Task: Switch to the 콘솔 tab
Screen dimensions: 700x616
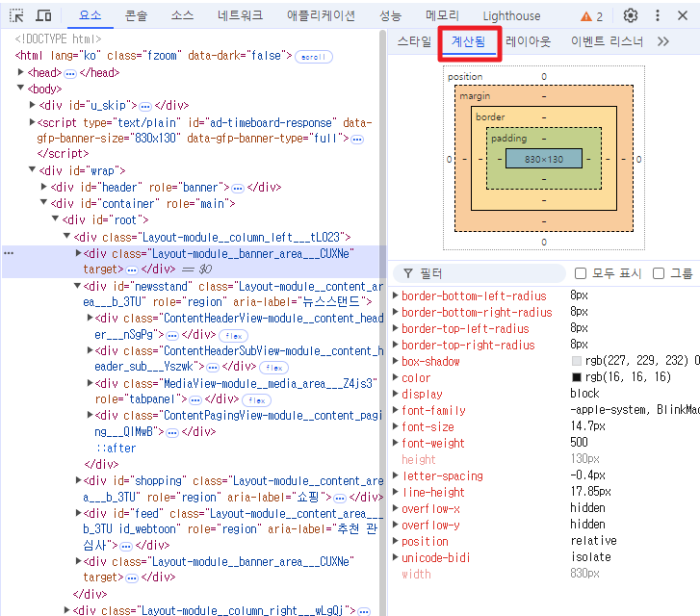Action: [x=136, y=15]
